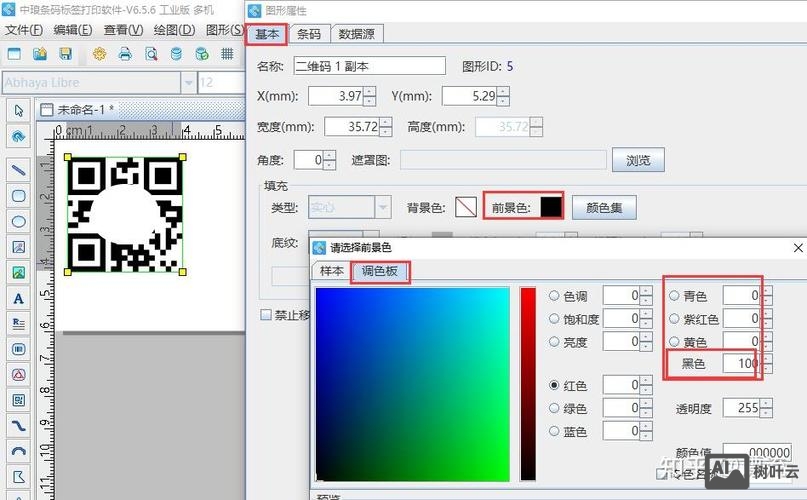Viewport: 807px width, 500px height.
Task: Tick the 禁止移 checkbox
Action: click(266, 315)
